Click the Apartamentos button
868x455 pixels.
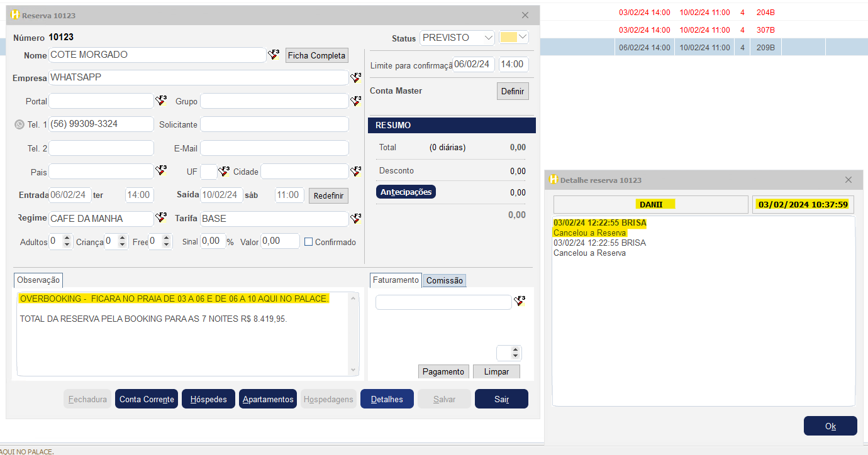(x=268, y=399)
